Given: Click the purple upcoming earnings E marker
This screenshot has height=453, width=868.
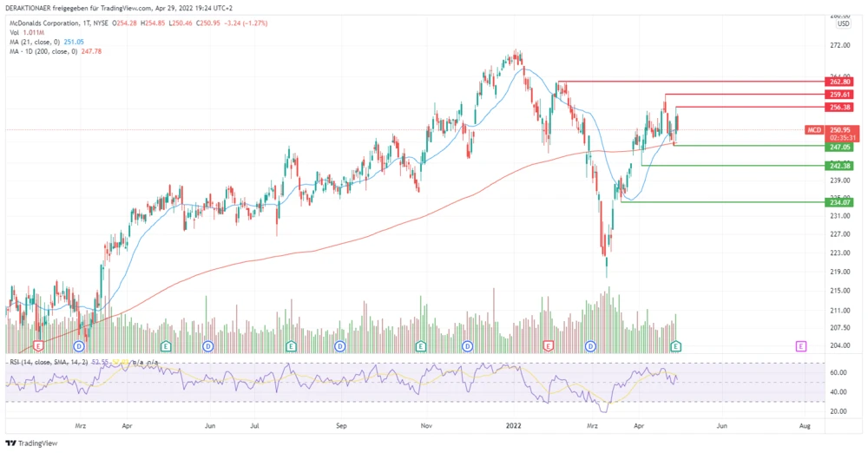Looking at the screenshot, I should [800, 345].
